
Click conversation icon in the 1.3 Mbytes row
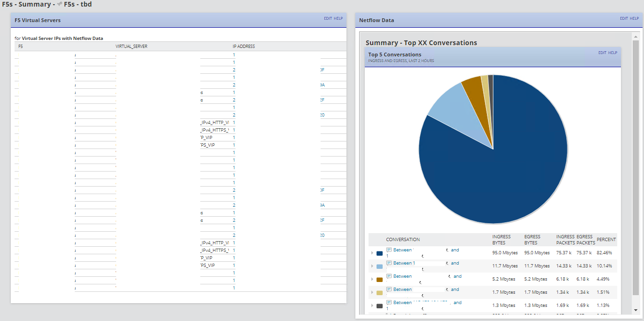pos(389,303)
